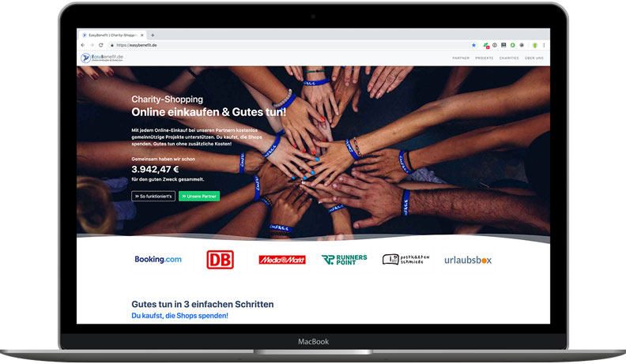626x364 pixels.
Task: Click the browser forward arrow
Action: [x=92, y=45]
